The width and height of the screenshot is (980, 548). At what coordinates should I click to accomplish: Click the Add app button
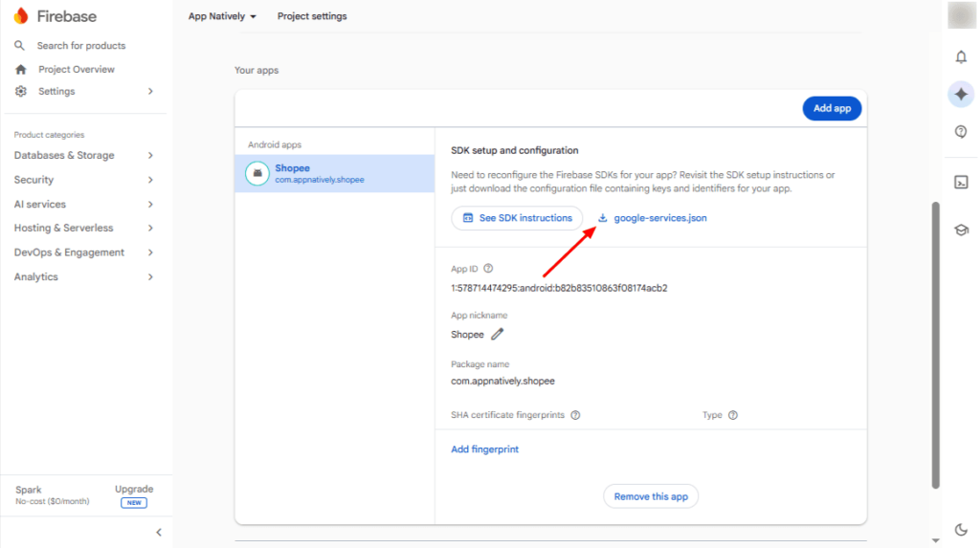pos(832,108)
